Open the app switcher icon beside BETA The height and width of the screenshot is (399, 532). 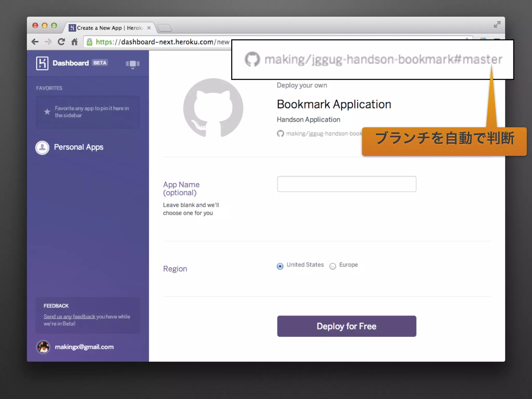(x=133, y=64)
